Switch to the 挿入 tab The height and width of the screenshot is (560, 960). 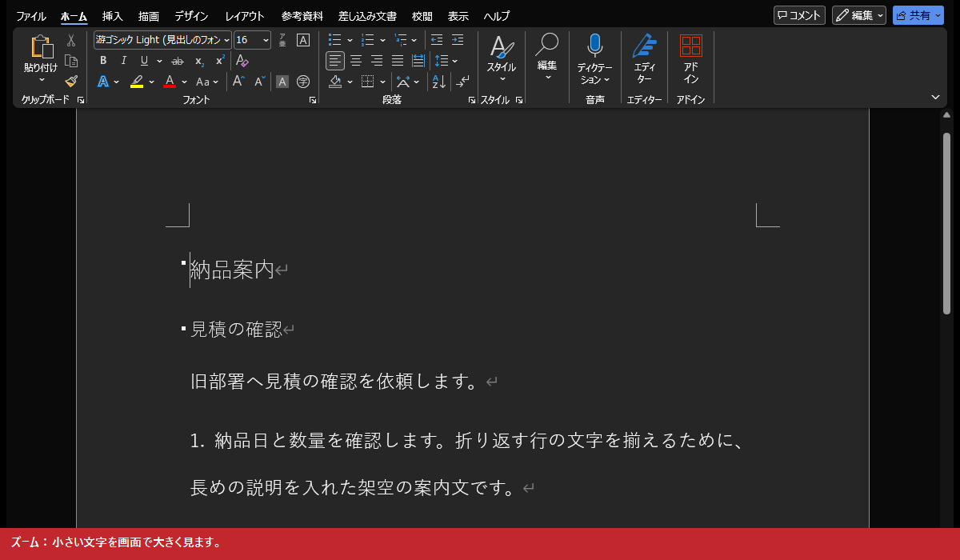(x=113, y=16)
